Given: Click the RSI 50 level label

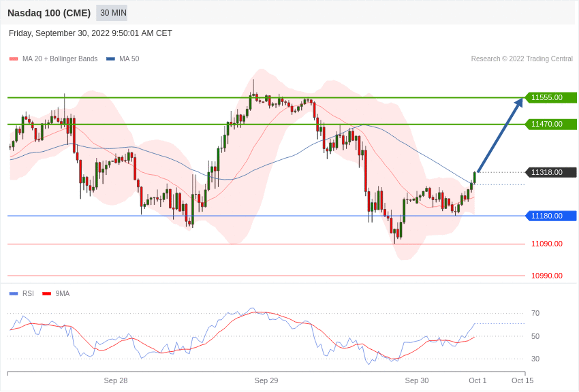Looking at the screenshot, I should (535, 336).
